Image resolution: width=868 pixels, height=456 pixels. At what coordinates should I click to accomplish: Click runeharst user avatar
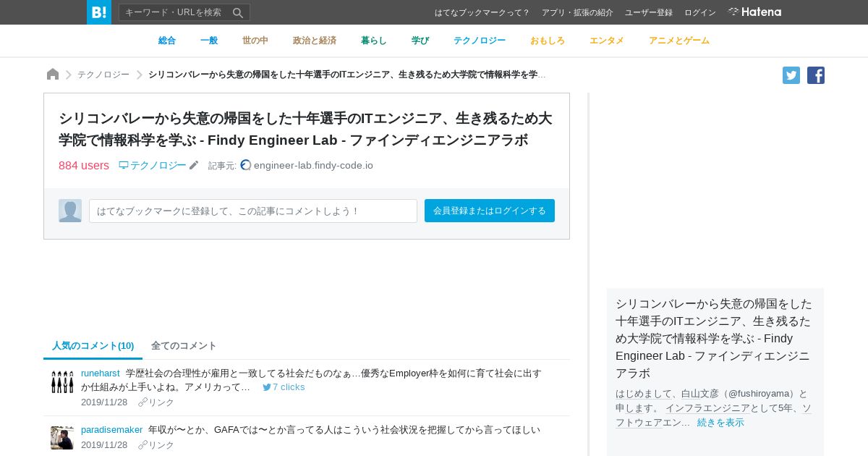click(62, 381)
